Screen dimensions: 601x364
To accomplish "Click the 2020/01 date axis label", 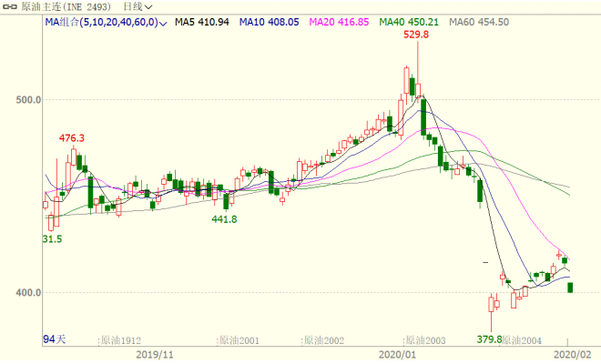I will click(x=397, y=354).
